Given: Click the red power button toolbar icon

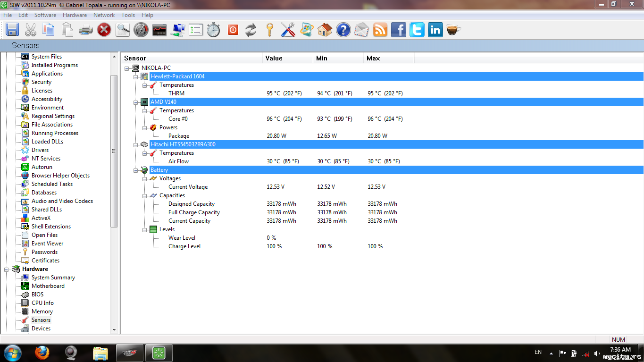Looking at the screenshot, I should 233,30.
